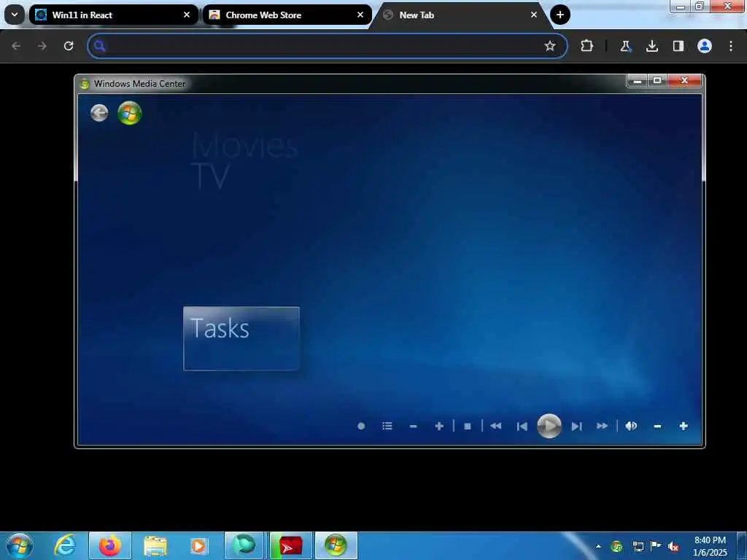Skip to previous track

pyautogui.click(x=522, y=426)
